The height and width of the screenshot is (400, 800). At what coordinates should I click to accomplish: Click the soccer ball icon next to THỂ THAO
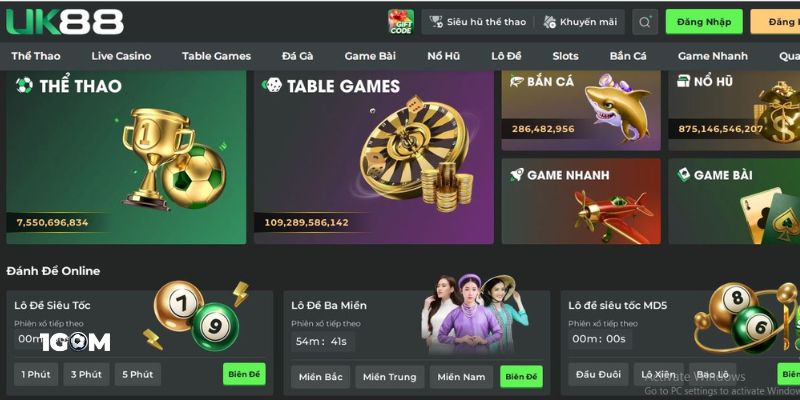tap(24, 85)
